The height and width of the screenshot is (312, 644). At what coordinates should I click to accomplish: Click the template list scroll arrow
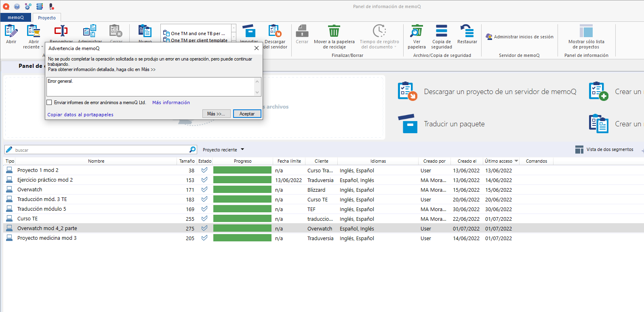click(234, 37)
